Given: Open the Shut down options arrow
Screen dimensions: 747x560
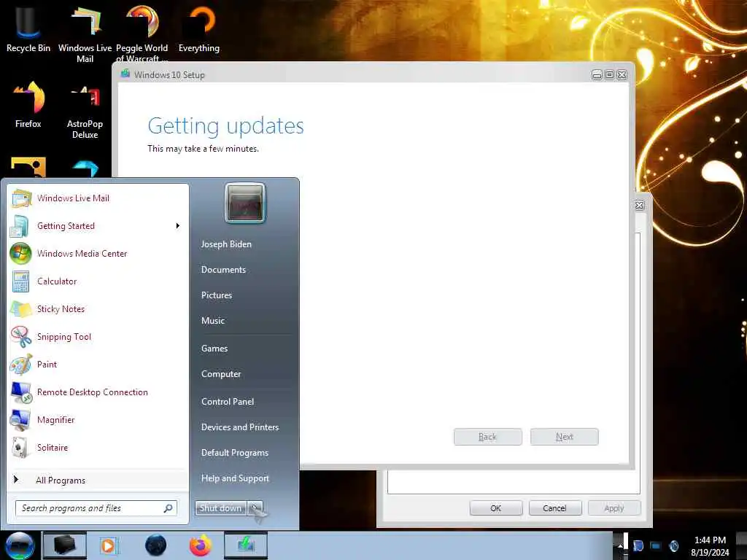Looking at the screenshot, I should [256, 508].
